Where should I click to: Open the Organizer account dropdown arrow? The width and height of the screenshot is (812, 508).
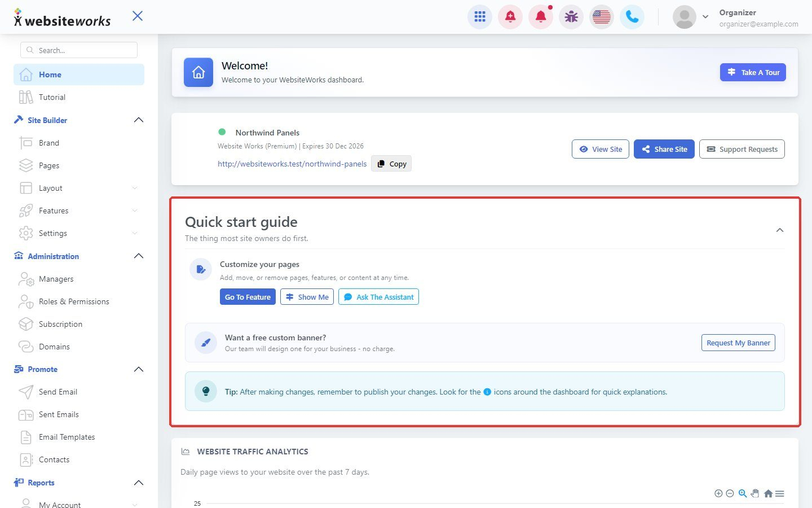click(705, 17)
